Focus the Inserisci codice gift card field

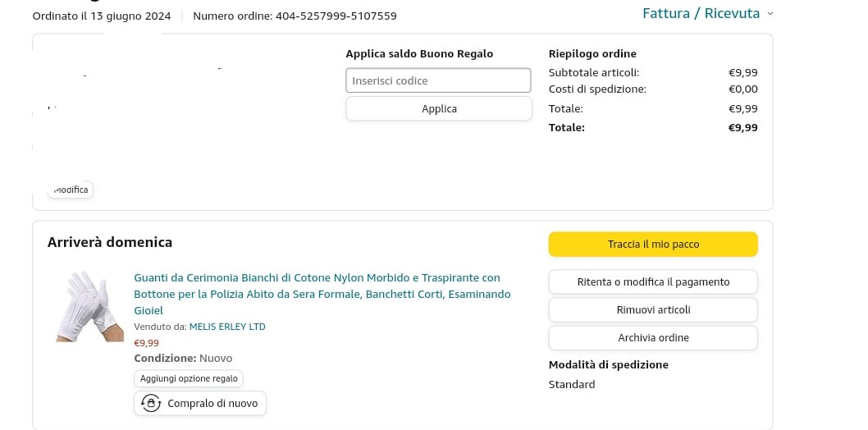(x=438, y=80)
